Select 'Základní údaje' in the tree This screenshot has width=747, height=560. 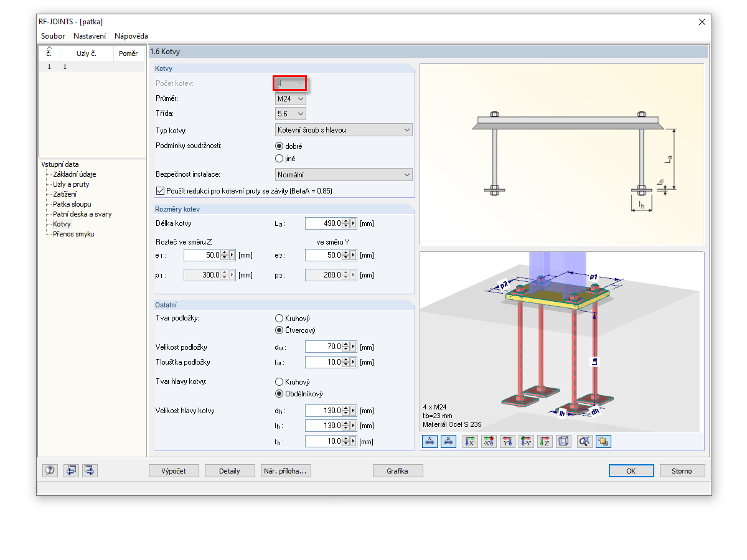pyautogui.click(x=75, y=174)
